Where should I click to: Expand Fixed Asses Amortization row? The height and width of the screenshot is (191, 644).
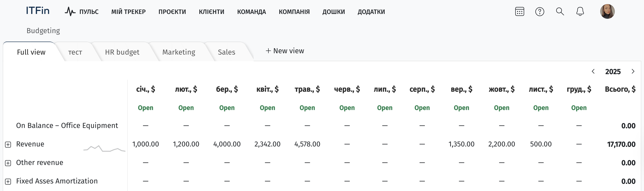point(8,182)
